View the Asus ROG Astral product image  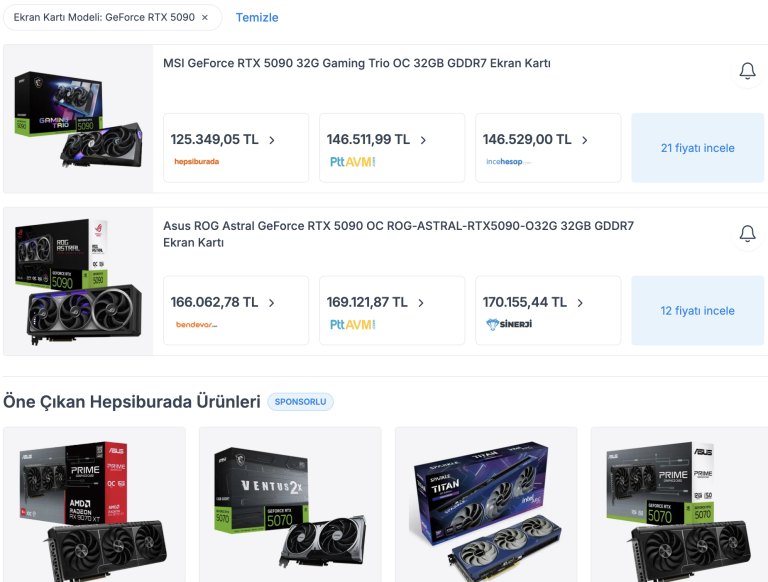tap(78, 282)
